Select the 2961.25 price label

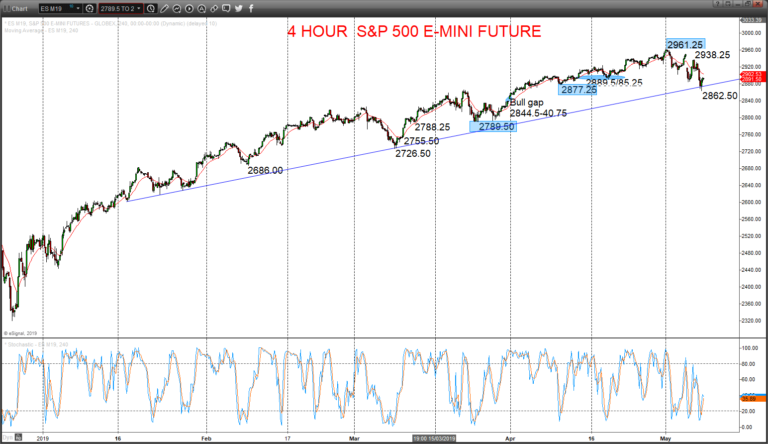685,45
